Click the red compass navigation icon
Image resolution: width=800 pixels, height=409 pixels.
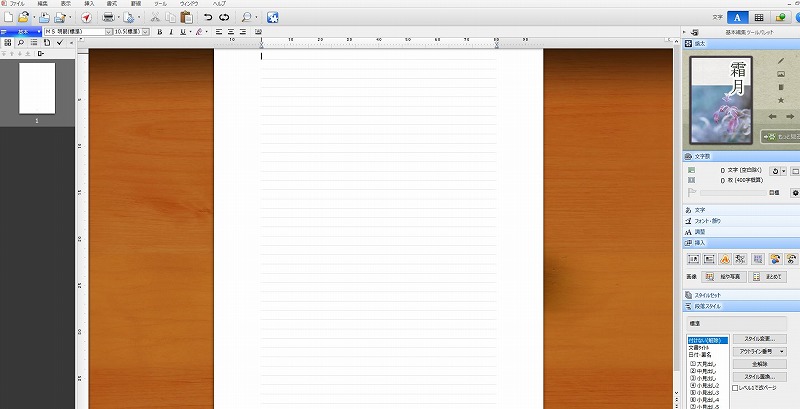pos(86,17)
